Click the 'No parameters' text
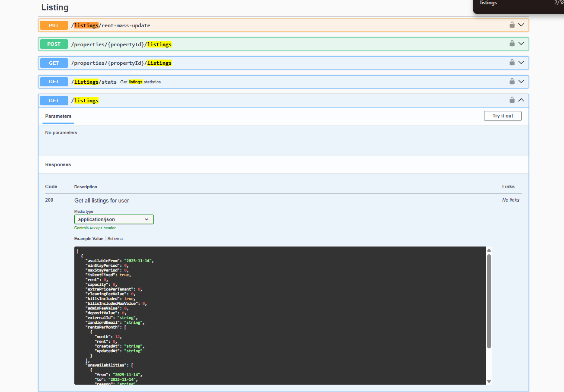 (61, 133)
